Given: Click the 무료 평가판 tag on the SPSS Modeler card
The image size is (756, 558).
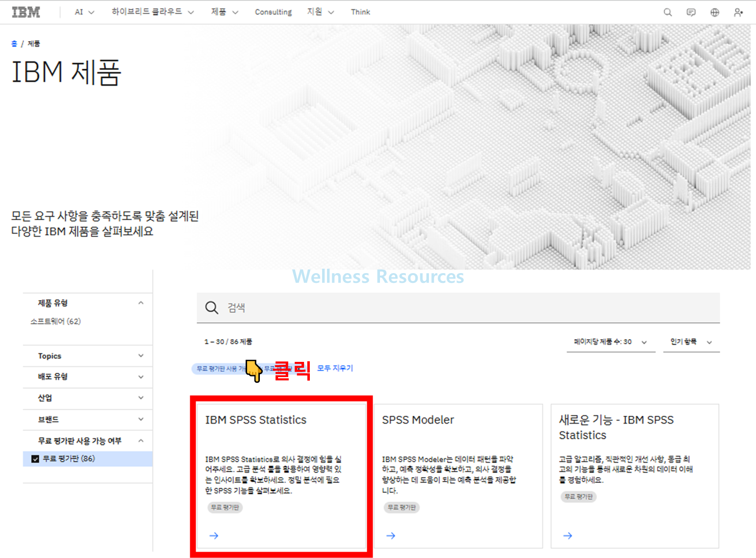Looking at the screenshot, I should click(x=402, y=507).
